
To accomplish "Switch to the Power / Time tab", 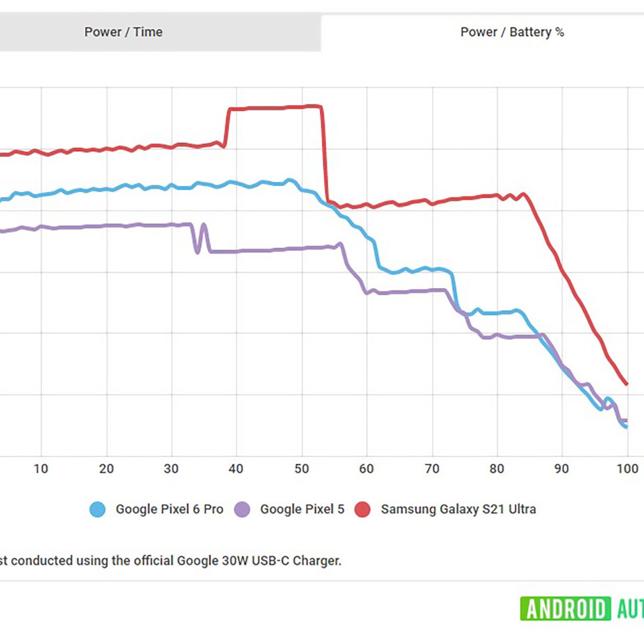I will coord(123,32).
